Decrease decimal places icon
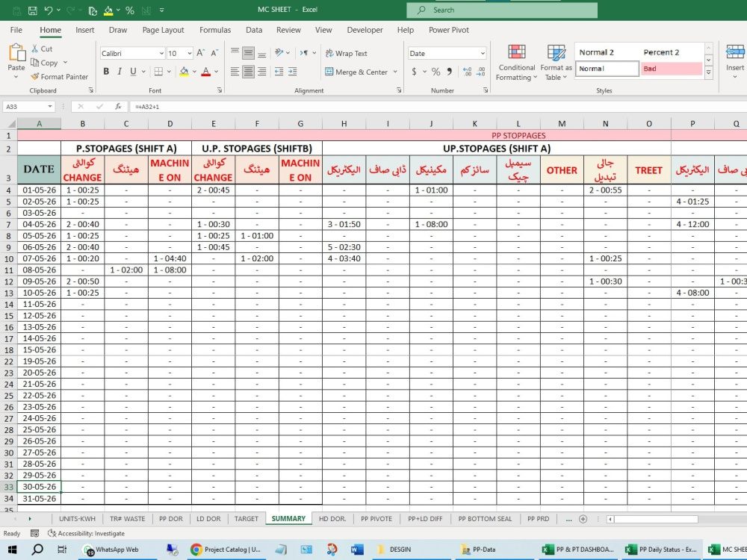Screen dimensions: 747x560 480,72
